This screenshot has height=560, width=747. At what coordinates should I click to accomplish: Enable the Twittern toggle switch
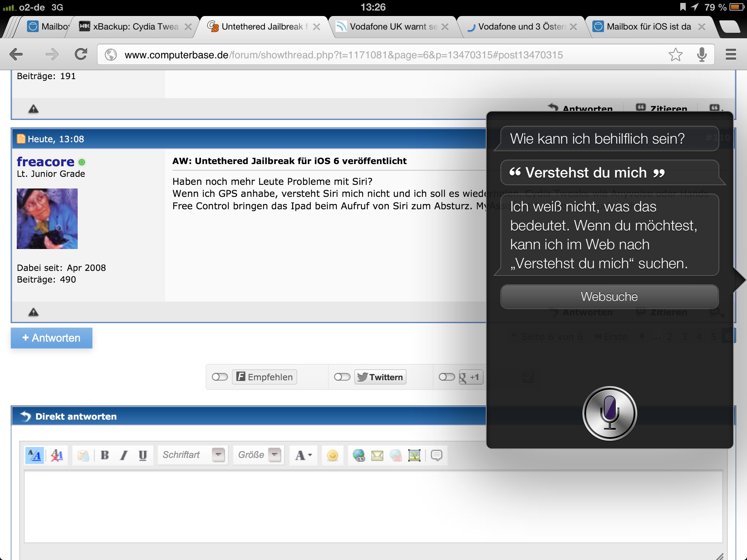point(342,377)
